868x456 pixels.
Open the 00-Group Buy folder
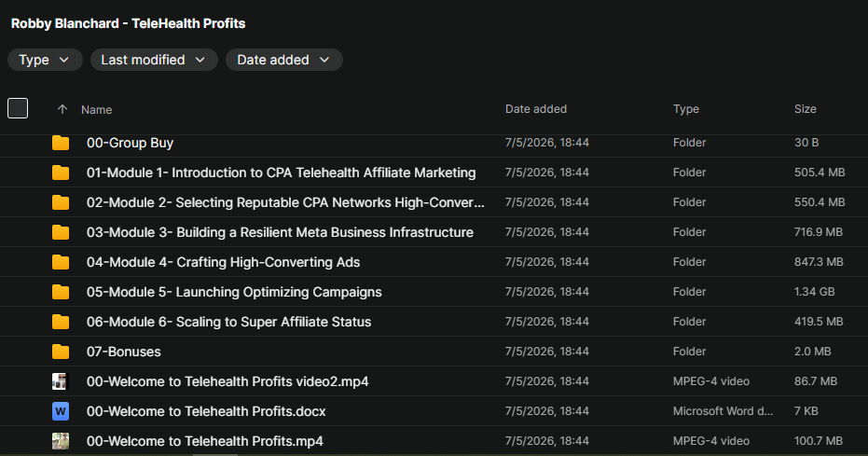point(131,143)
